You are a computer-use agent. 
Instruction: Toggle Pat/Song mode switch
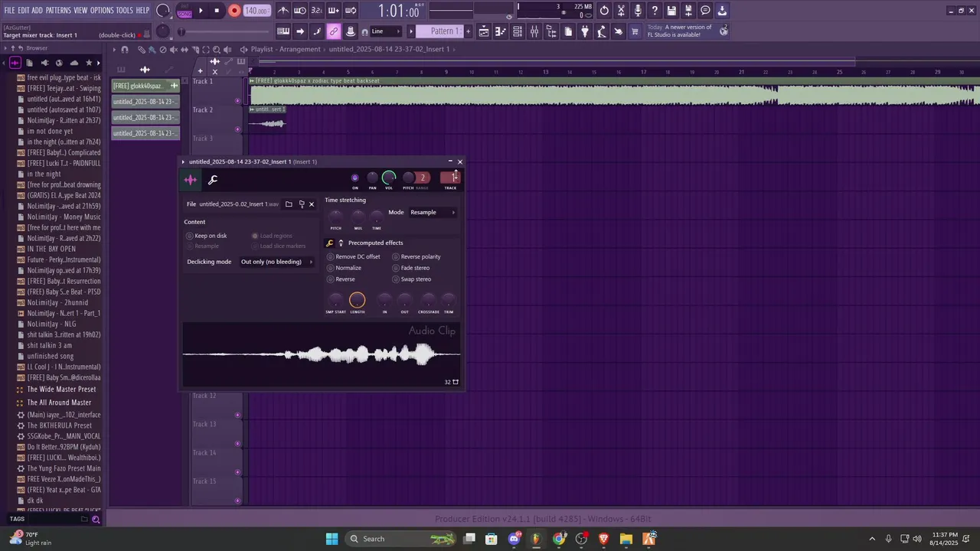[184, 11]
